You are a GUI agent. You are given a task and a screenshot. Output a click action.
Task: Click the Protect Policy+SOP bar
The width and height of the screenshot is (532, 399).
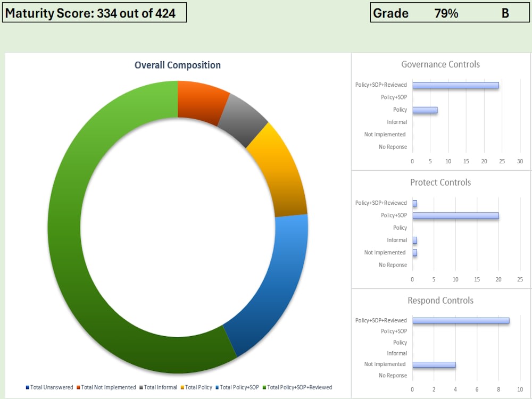tap(455, 215)
